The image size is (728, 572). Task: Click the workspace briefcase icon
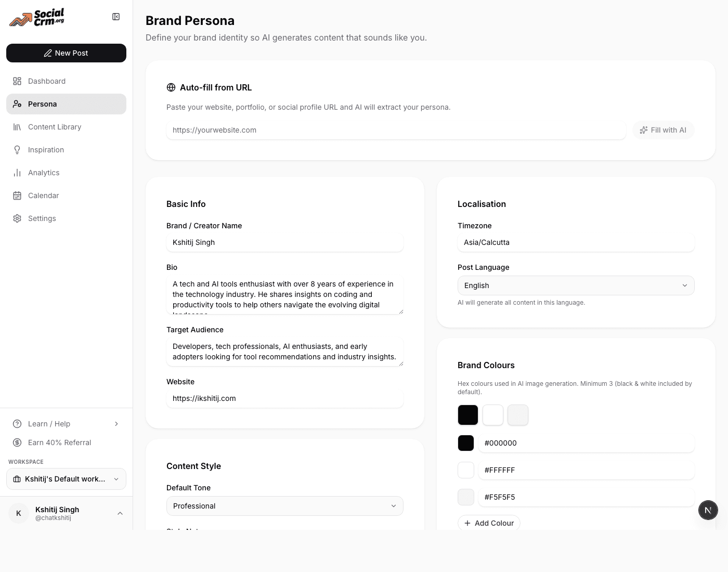point(17,479)
